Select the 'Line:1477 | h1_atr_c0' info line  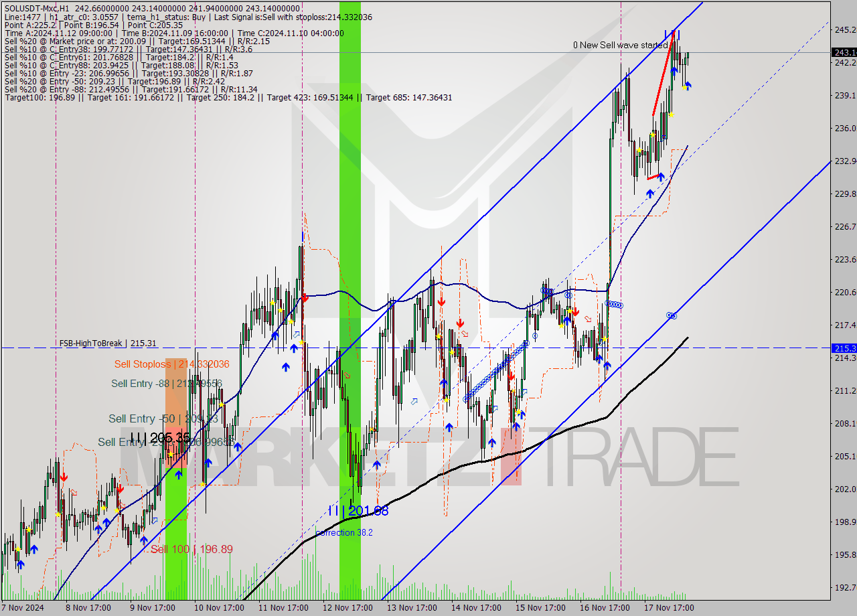(188, 17)
